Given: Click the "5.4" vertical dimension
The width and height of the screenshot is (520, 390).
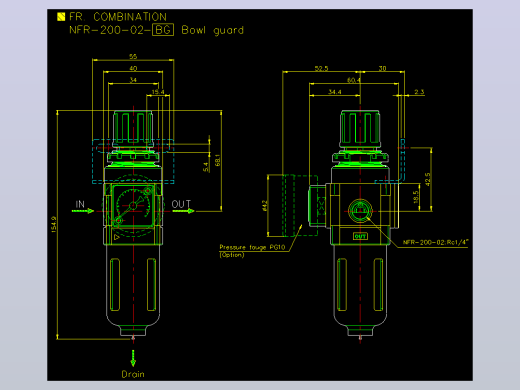Looking at the screenshot, I should [x=206, y=167].
